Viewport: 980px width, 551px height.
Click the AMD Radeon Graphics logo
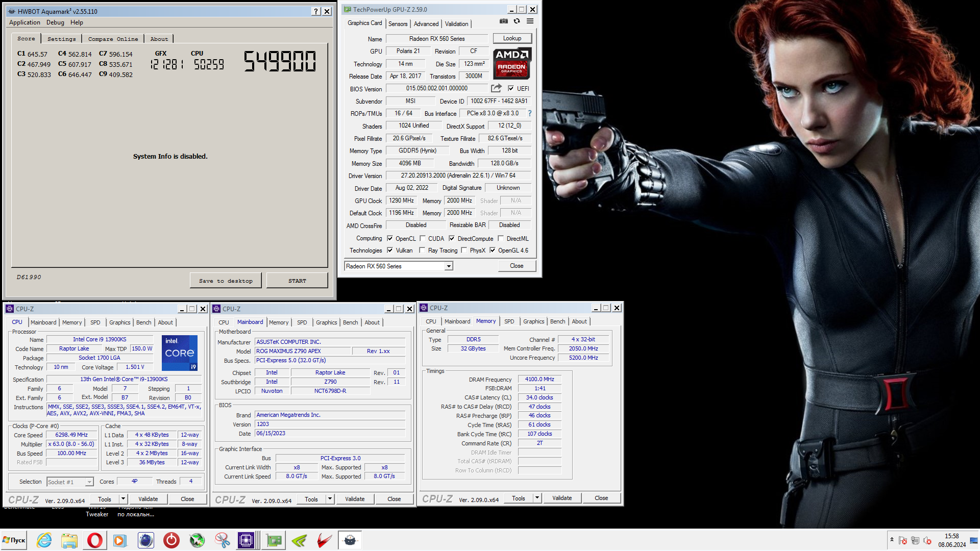pos(512,63)
